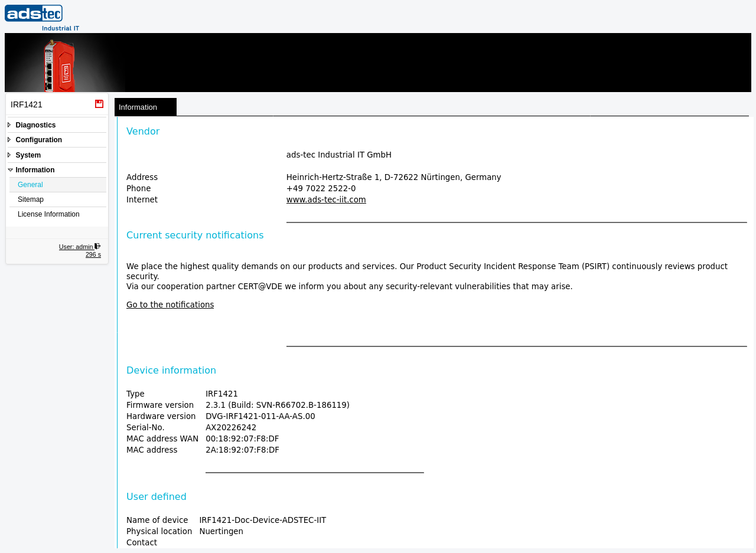Open the www.ads-tec-iit.com link
The height and width of the screenshot is (553, 756).
[x=326, y=199]
